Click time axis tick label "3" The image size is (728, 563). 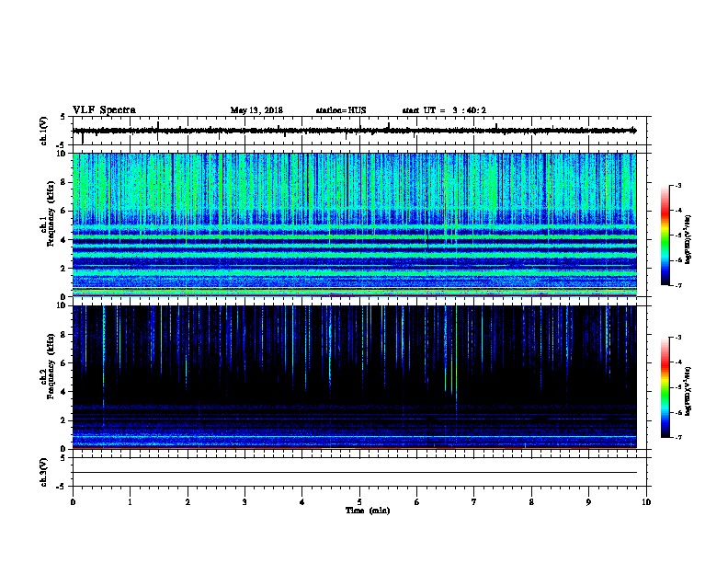coord(245,502)
